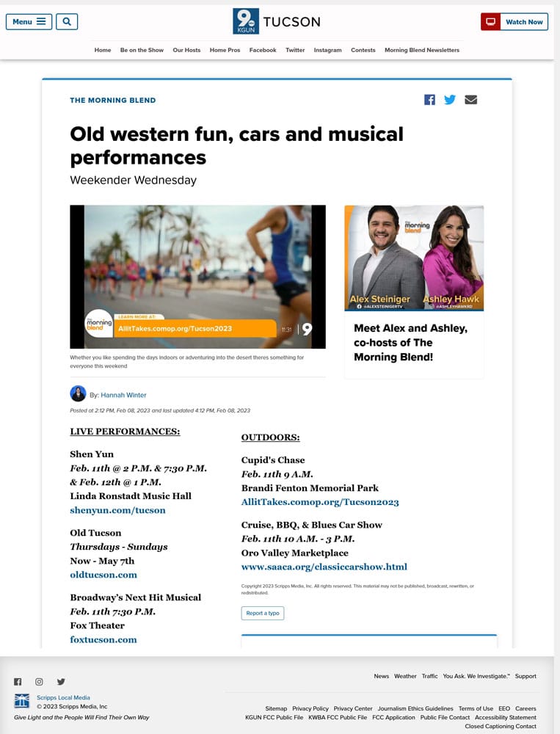560x734 pixels.
Task: Play the runners video thumbnail
Action: (x=197, y=277)
